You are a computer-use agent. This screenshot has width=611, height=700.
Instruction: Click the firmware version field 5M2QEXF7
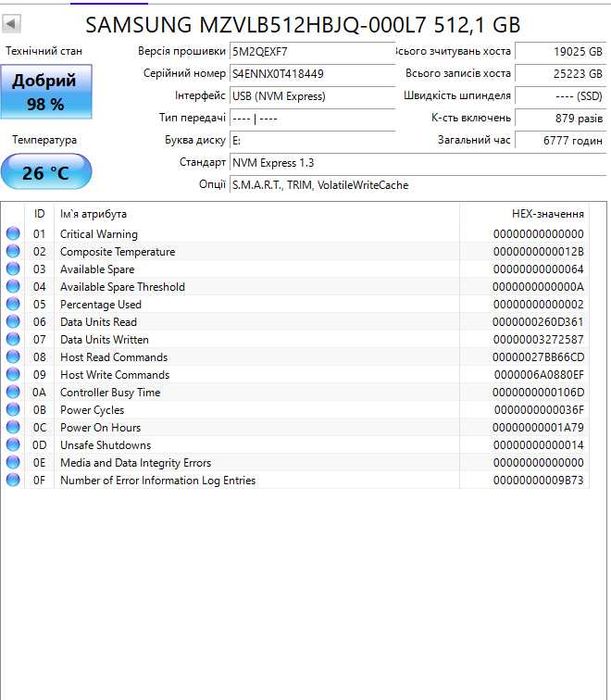pyautogui.click(x=312, y=51)
